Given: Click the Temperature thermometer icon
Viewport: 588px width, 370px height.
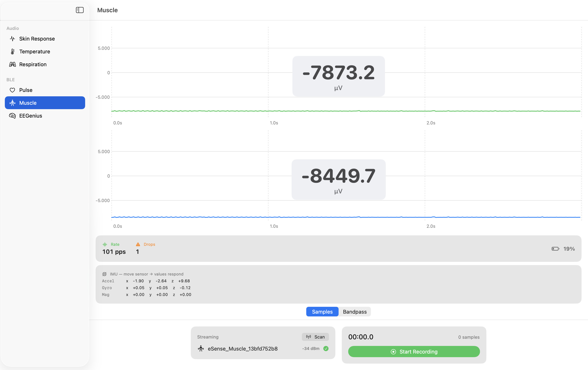Looking at the screenshot, I should tap(12, 51).
